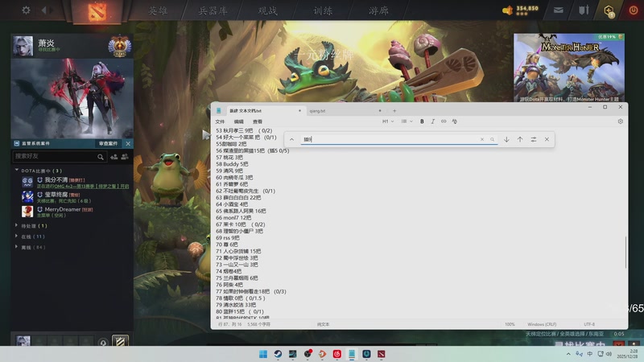Open Notepad 查看 menu
Viewport: 644px width, 362px height.
coord(258,121)
